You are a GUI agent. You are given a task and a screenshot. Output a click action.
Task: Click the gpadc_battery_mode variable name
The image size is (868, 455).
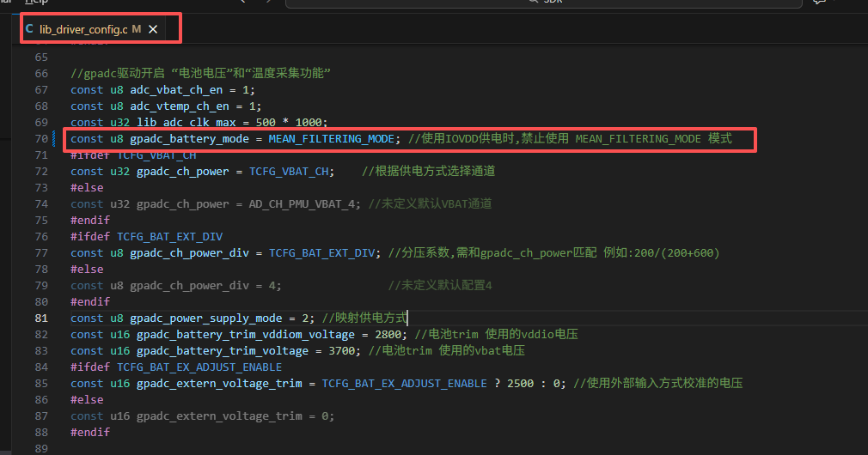(189, 139)
